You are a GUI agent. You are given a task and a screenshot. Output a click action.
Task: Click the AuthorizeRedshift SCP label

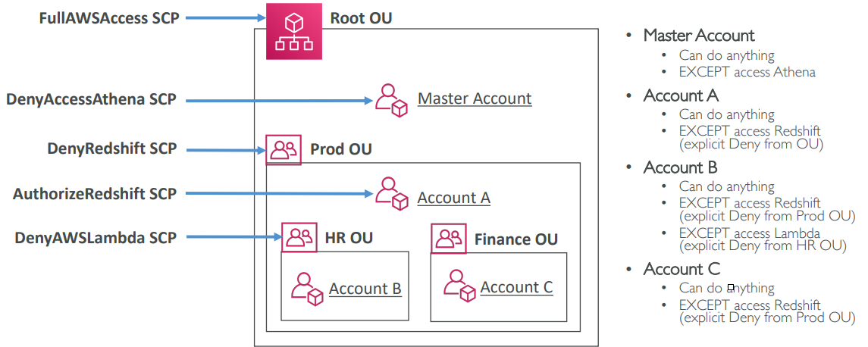tap(95, 194)
